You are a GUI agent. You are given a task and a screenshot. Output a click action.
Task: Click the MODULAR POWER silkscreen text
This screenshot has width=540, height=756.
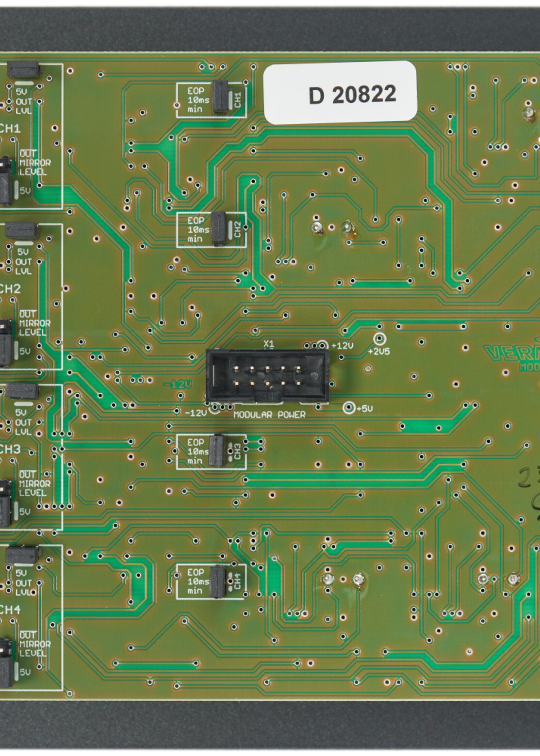coord(269,415)
